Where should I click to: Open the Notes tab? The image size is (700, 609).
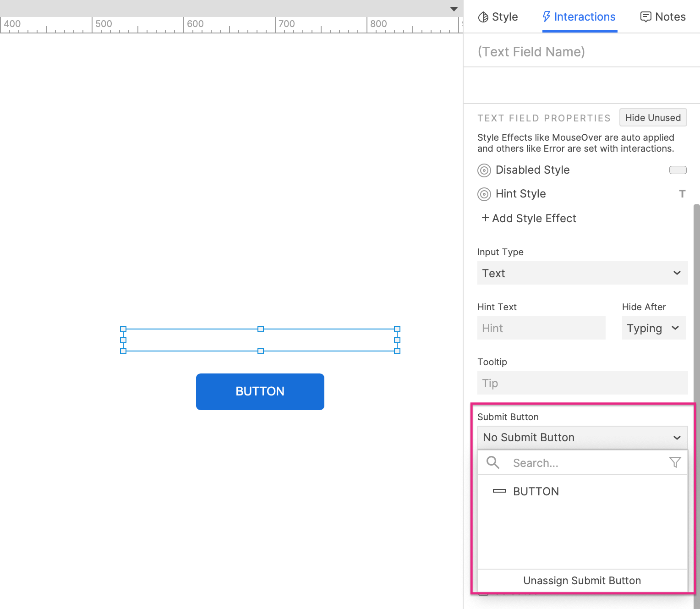click(x=662, y=16)
